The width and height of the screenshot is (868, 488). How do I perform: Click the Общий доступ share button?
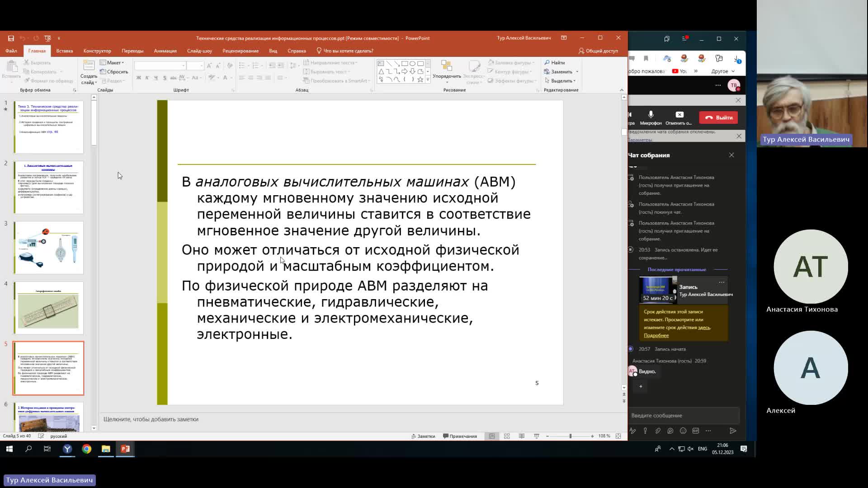tap(598, 51)
